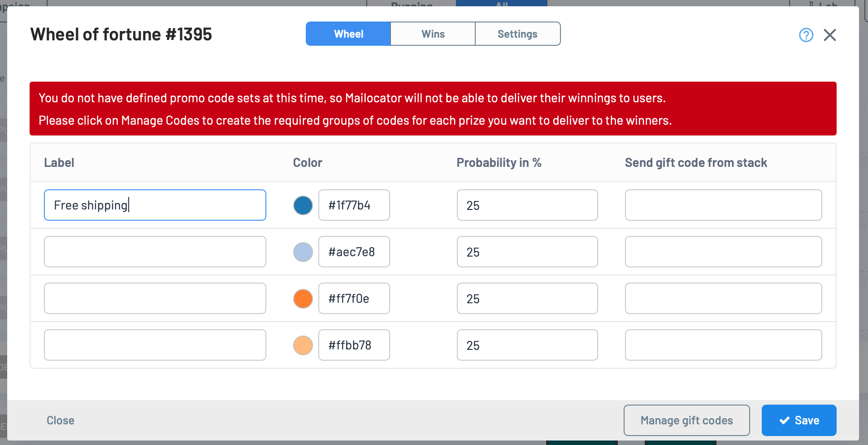
Task: Focus first row probability field
Action: (527, 205)
